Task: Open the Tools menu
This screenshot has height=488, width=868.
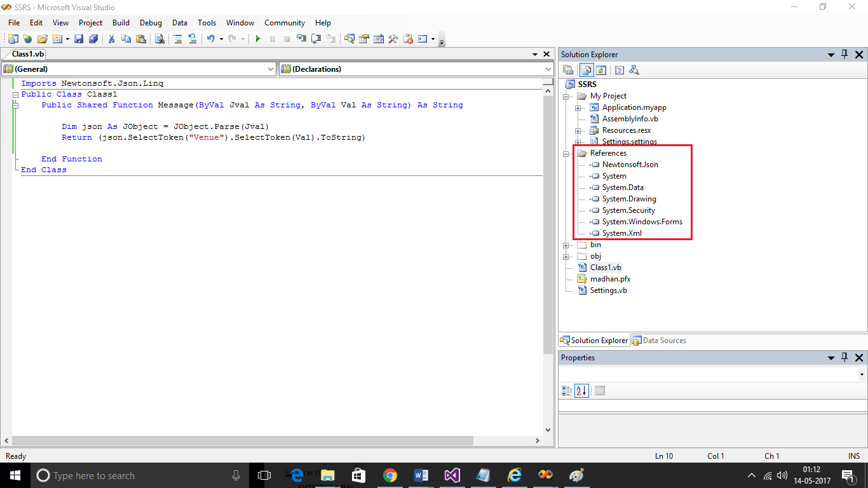Action: [x=207, y=22]
